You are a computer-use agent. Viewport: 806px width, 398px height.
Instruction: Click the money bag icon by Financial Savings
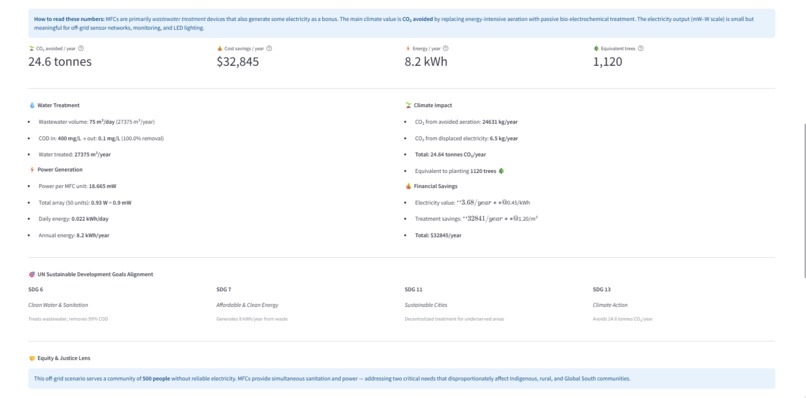[x=408, y=186]
